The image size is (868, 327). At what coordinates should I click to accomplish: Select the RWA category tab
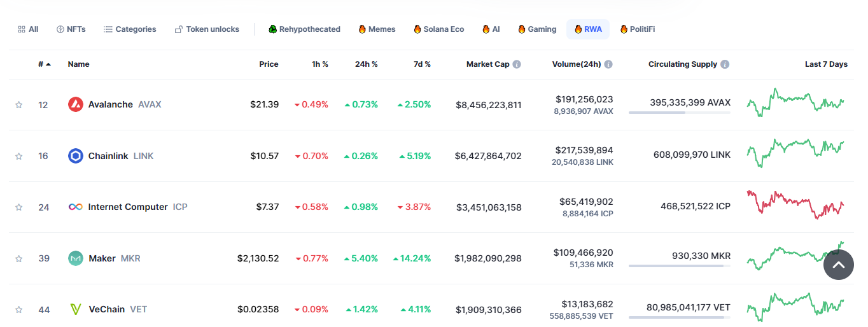[x=588, y=29]
